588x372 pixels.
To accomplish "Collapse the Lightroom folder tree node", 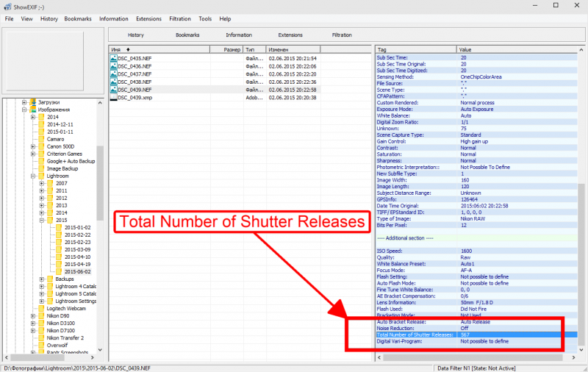I will 33,176.
